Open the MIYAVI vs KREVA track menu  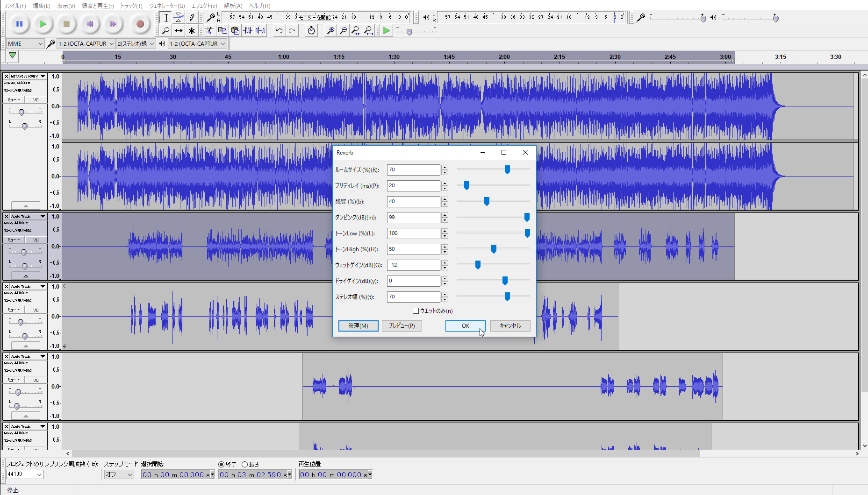pos(28,76)
